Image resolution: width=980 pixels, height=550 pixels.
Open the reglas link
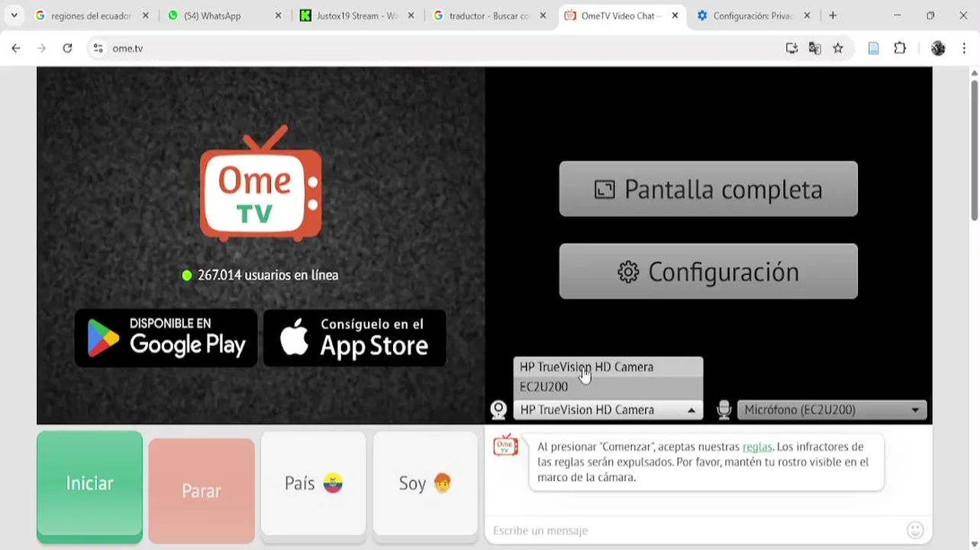point(757,447)
